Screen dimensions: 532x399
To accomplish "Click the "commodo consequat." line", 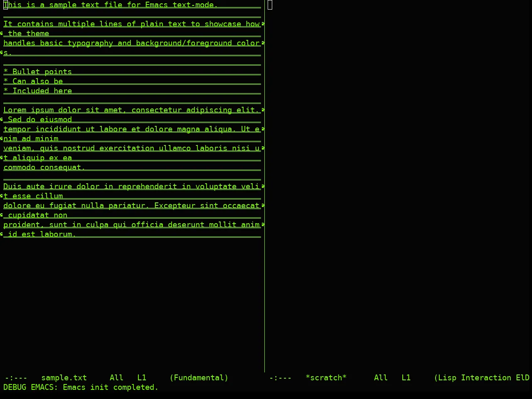I will [44, 167].
